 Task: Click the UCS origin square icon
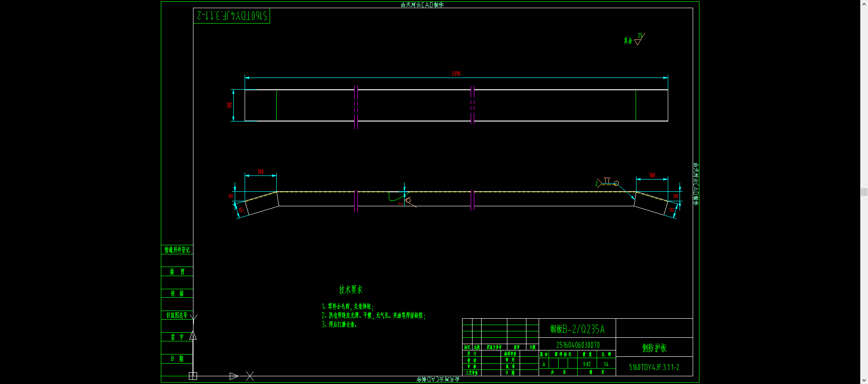[x=193, y=376]
